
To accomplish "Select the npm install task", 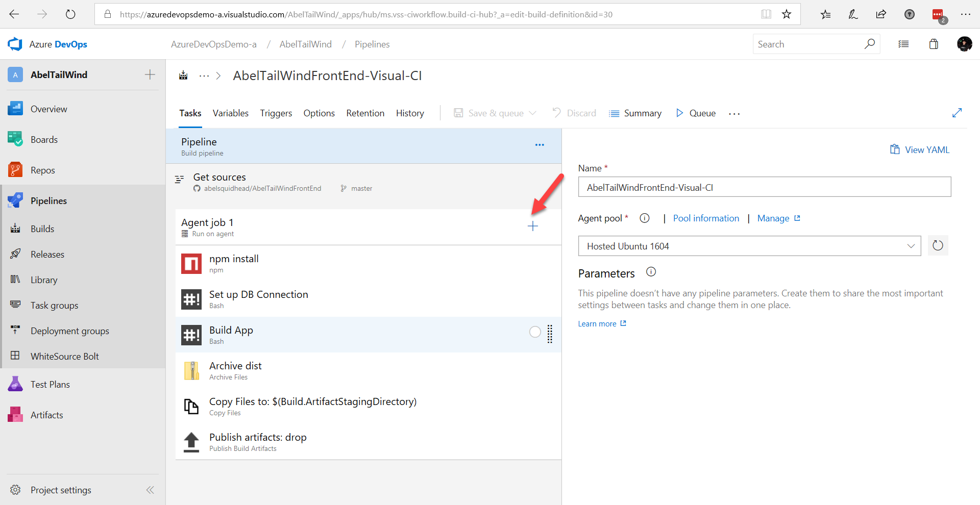I will click(x=369, y=263).
